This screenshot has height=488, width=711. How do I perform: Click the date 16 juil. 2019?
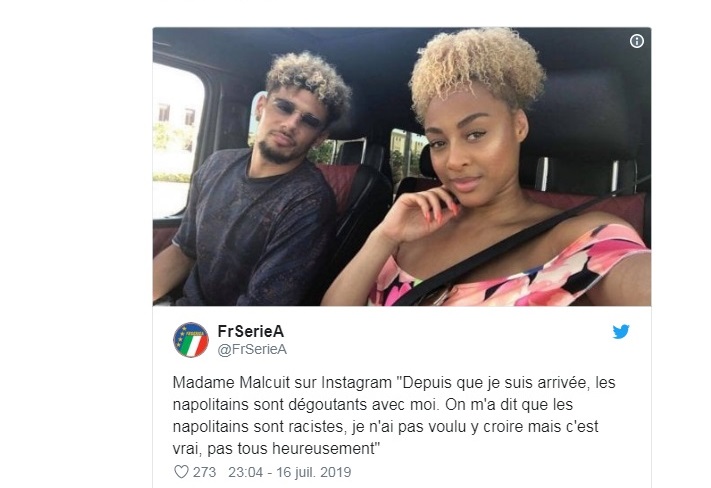(314, 472)
